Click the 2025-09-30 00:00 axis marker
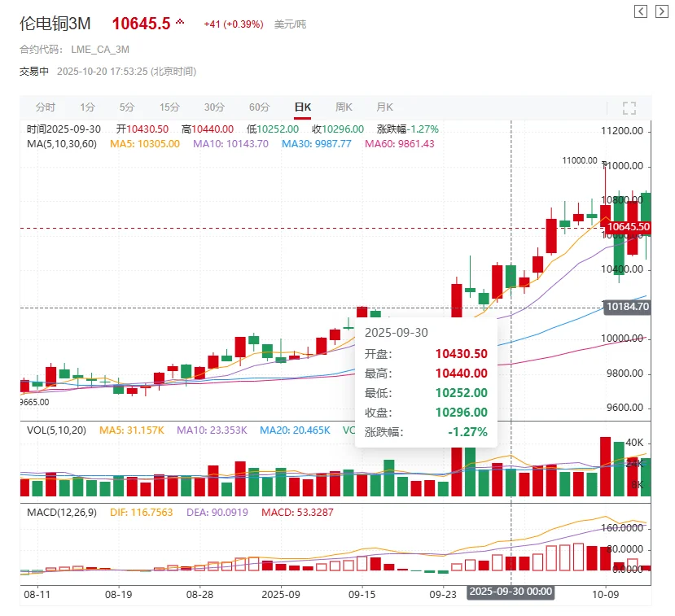Image resolution: width=675 pixels, height=616 pixels. tap(512, 593)
